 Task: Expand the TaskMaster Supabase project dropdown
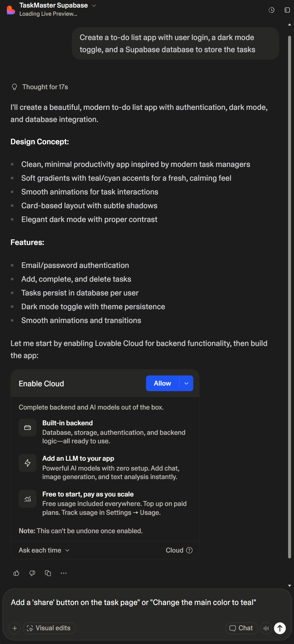coord(94,6)
